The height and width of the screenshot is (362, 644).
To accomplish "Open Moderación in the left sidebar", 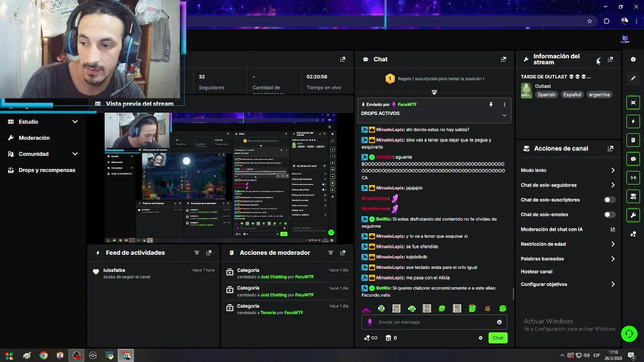I will (x=34, y=138).
